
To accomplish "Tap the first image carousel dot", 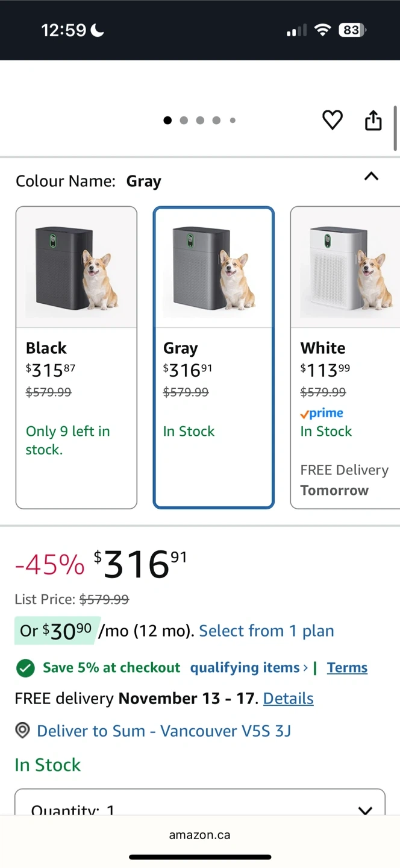I will pyautogui.click(x=167, y=121).
